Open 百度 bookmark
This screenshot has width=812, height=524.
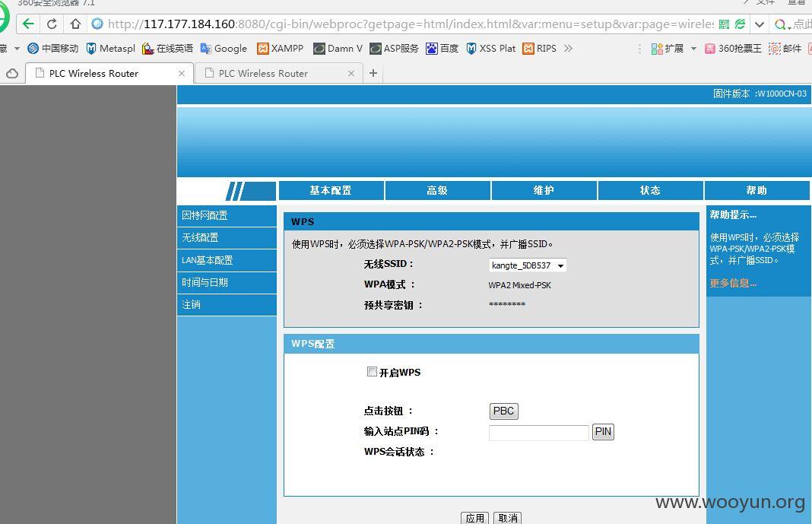pyautogui.click(x=442, y=48)
